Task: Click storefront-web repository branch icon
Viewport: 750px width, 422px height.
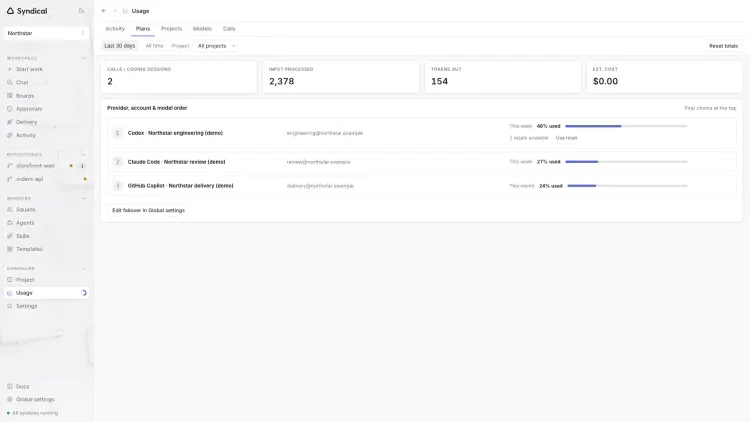Action: [10, 166]
